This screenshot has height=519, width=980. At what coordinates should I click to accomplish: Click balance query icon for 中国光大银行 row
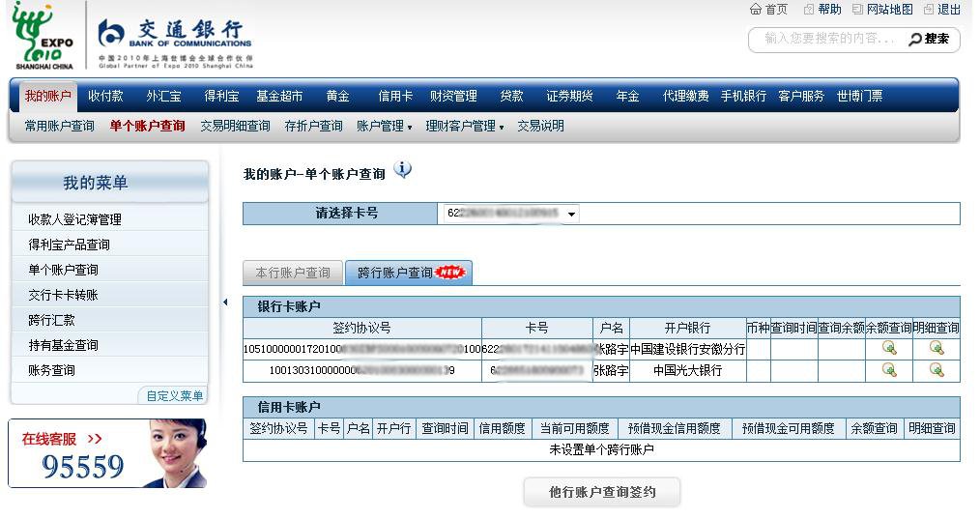click(889, 370)
